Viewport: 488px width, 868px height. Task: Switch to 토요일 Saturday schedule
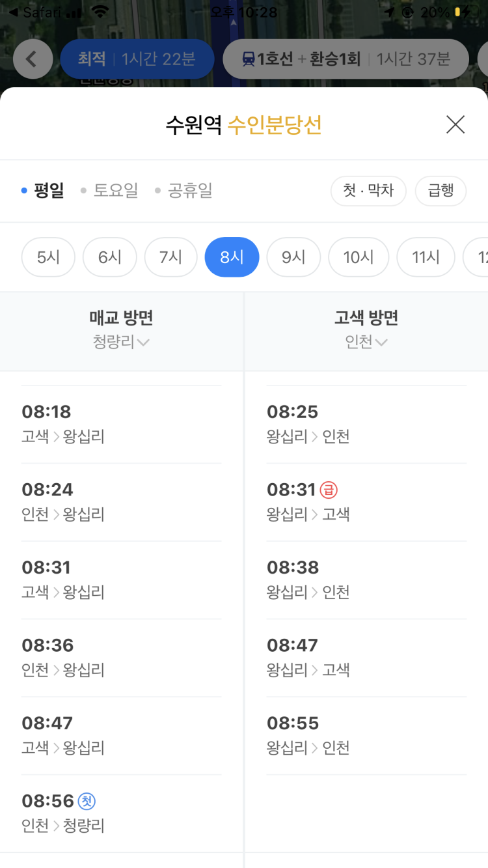click(111, 191)
